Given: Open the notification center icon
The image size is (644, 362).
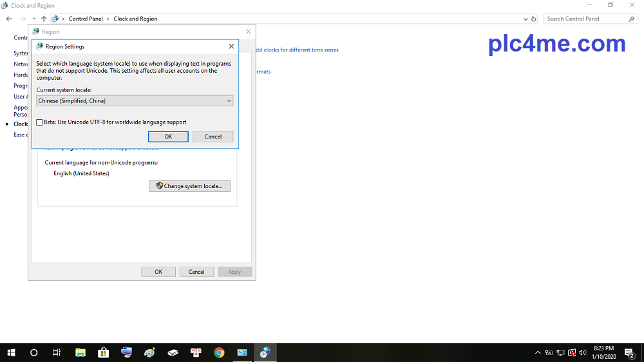Looking at the screenshot, I should [629, 352].
